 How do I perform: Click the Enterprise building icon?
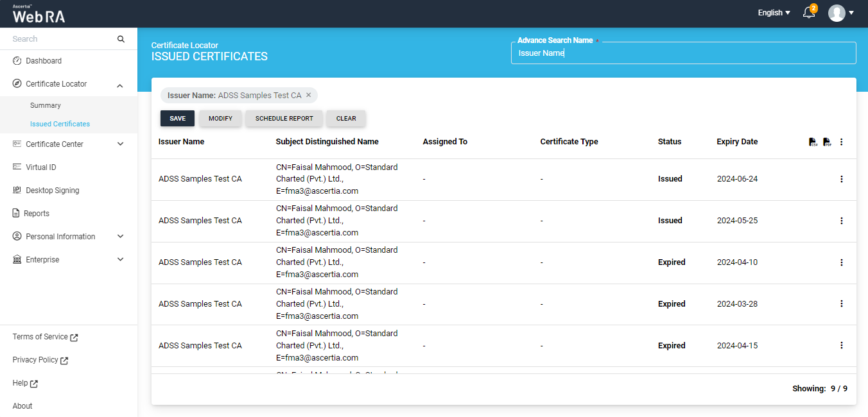tap(17, 260)
